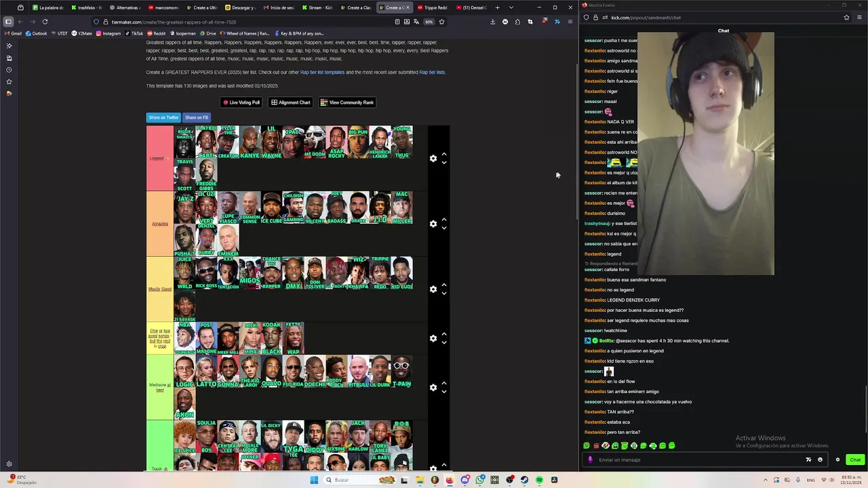The height and width of the screenshot is (488, 868).
Task: Move the Legend tier row up
Action: point(444,155)
